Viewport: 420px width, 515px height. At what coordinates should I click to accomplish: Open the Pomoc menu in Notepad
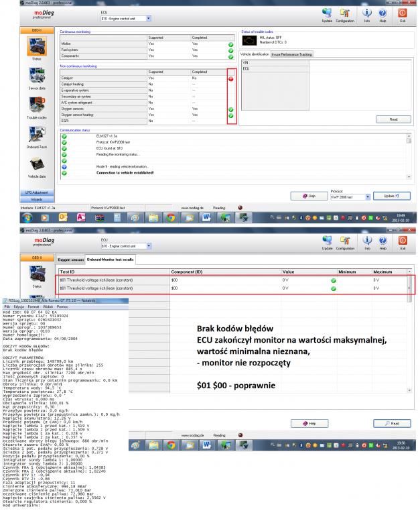click(62, 306)
